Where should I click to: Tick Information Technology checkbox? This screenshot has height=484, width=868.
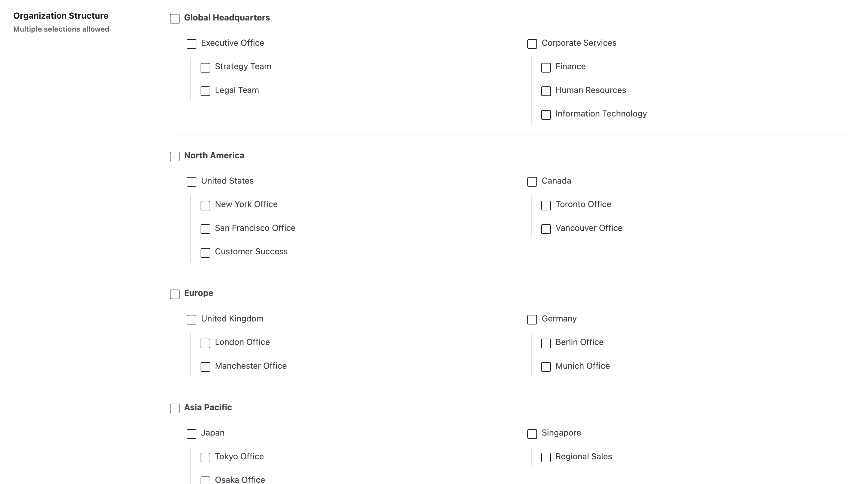[x=546, y=115]
